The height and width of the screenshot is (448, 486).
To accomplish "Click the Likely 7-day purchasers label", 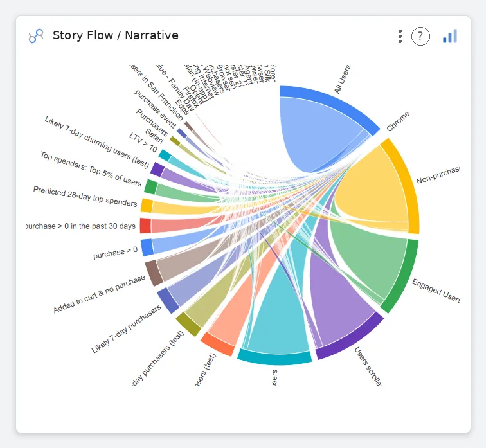I will [x=126, y=329].
